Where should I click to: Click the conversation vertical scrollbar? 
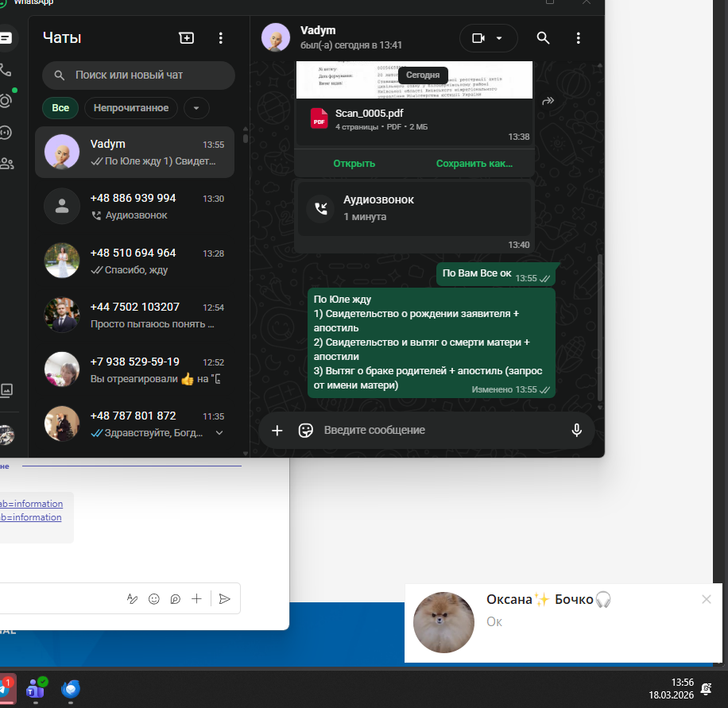pos(599,327)
